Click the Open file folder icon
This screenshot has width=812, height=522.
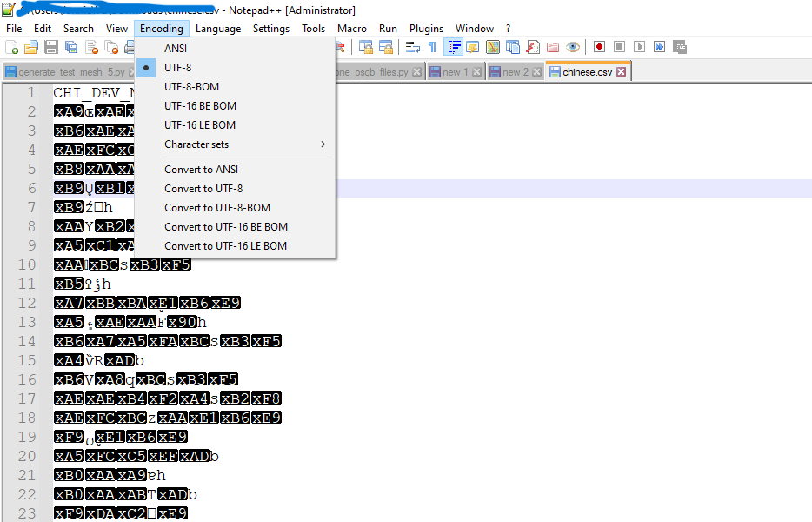click(x=31, y=48)
